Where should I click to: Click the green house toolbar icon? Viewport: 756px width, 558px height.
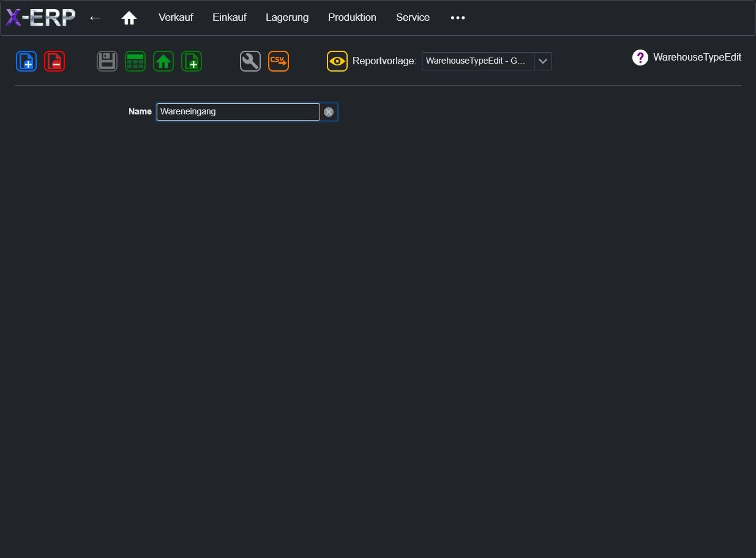(x=163, y=61)
